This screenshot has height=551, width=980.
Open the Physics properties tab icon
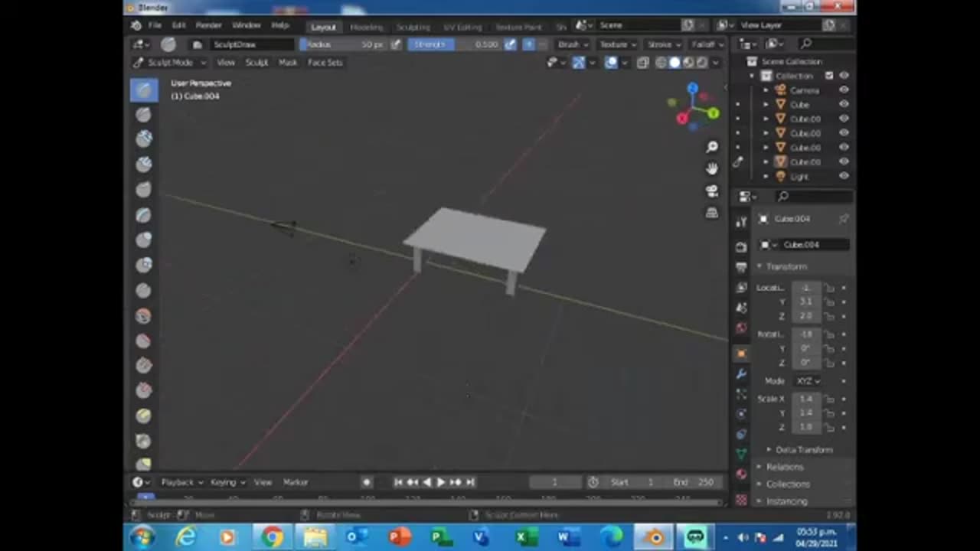741,414
